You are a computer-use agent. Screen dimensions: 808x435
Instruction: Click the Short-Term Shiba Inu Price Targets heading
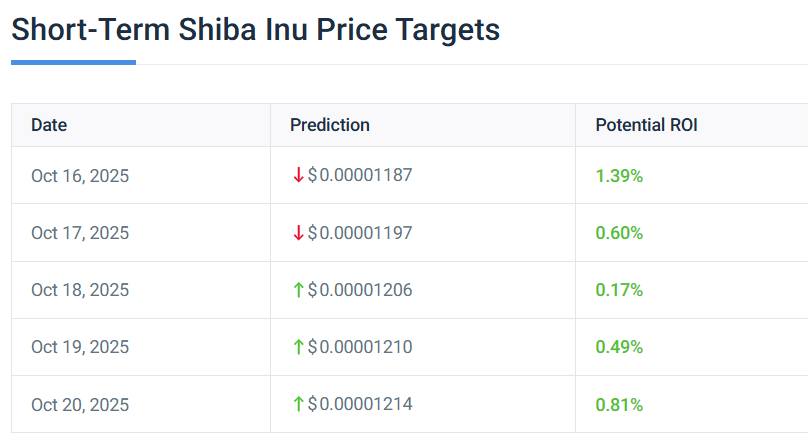255,29
